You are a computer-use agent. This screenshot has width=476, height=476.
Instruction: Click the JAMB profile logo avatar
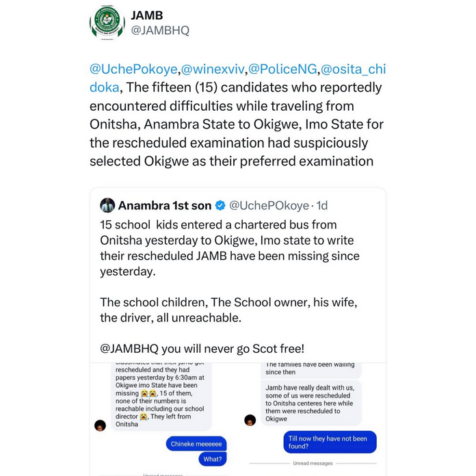107,23
